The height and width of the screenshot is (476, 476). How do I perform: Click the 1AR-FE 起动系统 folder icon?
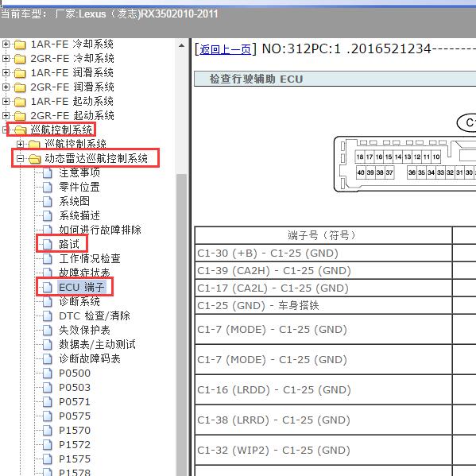20,102
